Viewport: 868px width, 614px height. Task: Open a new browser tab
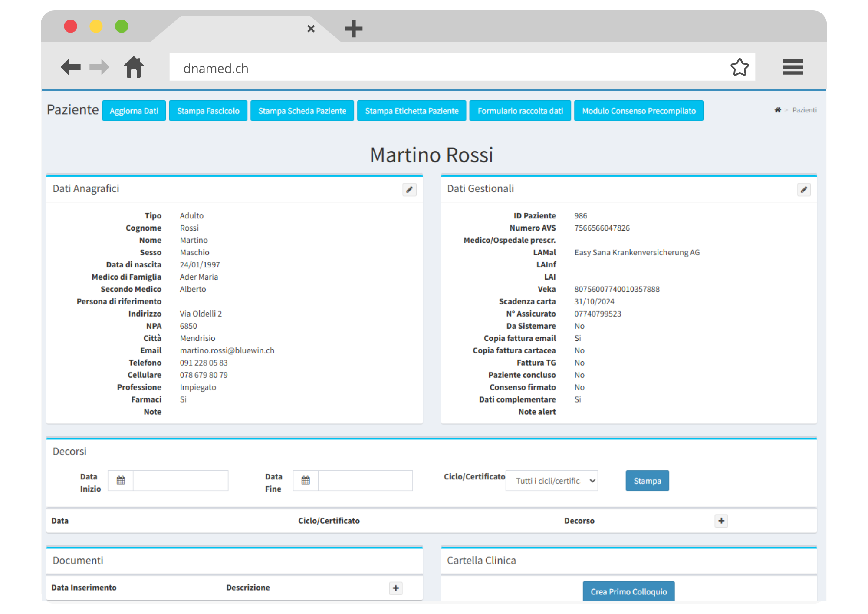353,29
